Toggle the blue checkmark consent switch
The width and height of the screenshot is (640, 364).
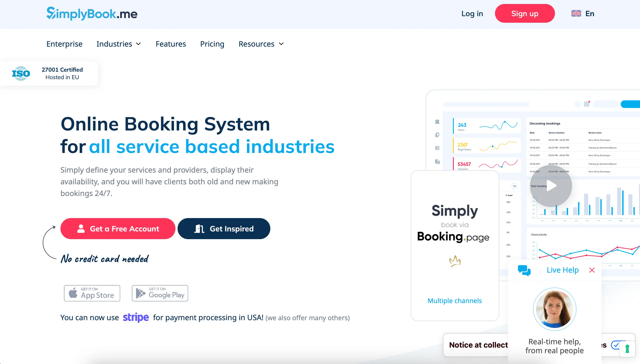tap(617, 345)
